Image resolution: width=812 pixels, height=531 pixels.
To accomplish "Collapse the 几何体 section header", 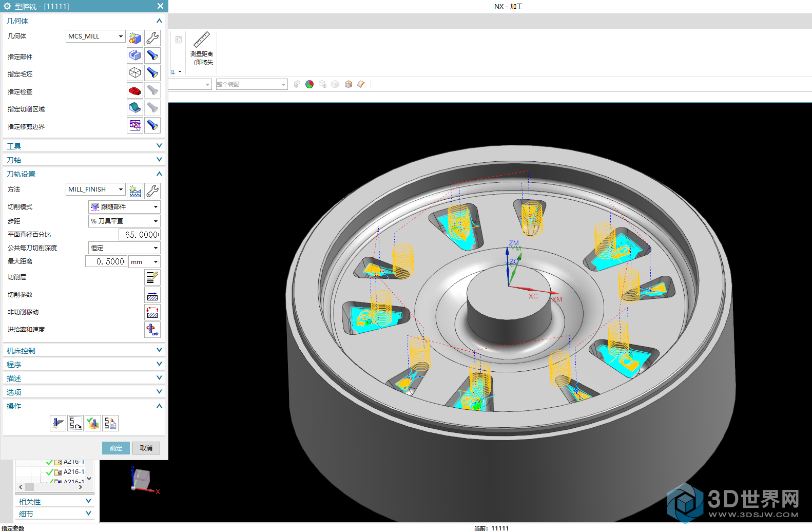I will [84, 21].
